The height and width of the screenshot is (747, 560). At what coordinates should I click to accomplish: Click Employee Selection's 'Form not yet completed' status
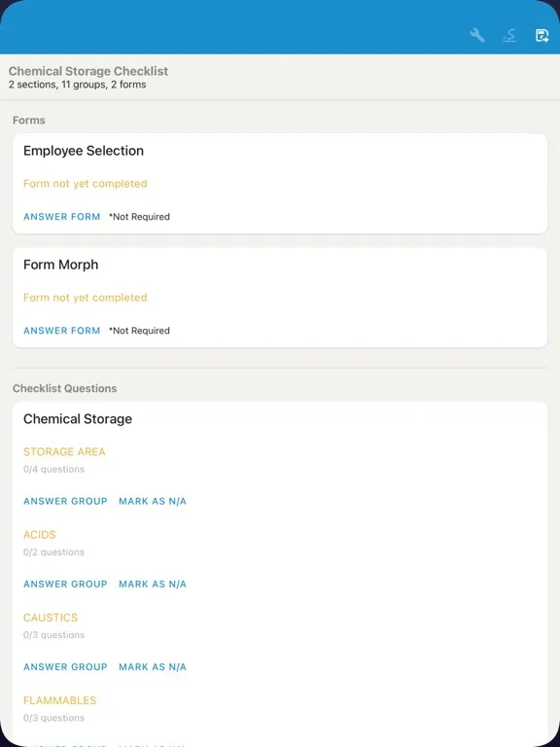[x=86, y=184]
